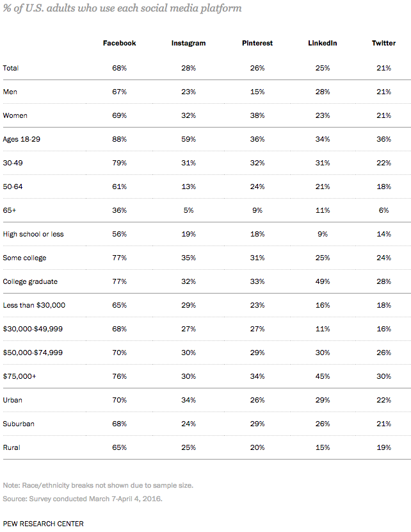Click the Source survey note text

click(83, 499)
